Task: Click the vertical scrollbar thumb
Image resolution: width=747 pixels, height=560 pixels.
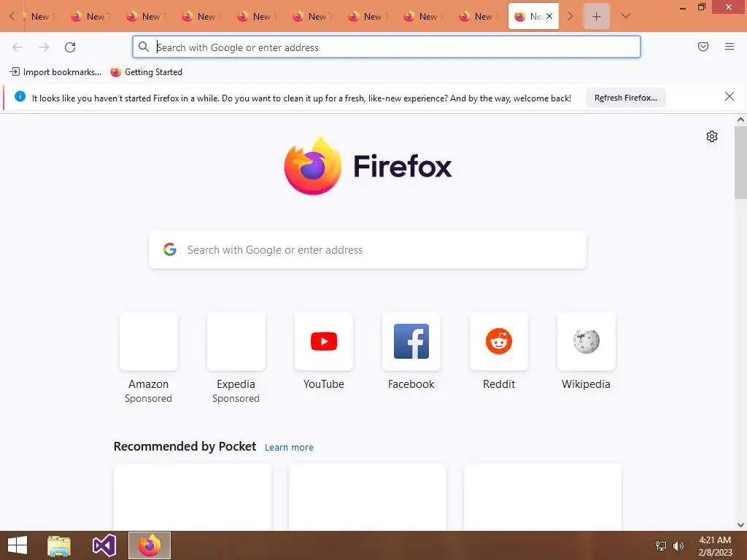Action: click(x=740, y=163)
